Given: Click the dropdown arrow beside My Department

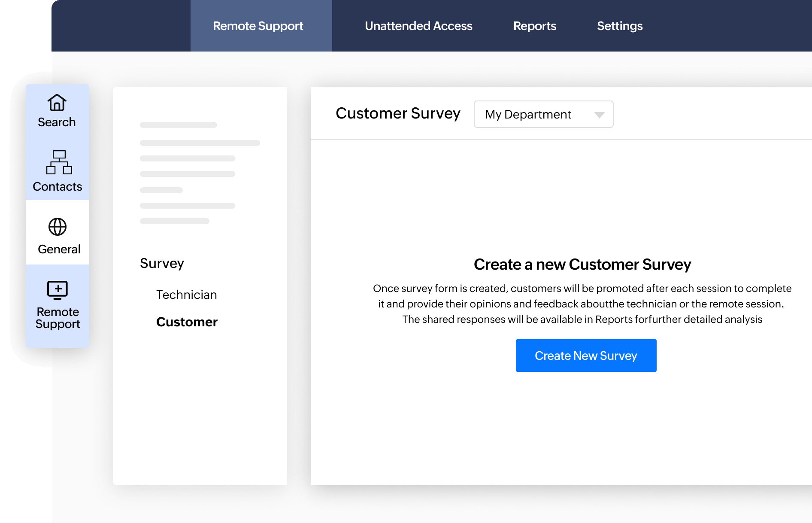Looking at the screenshot, I should coord(600,115).
